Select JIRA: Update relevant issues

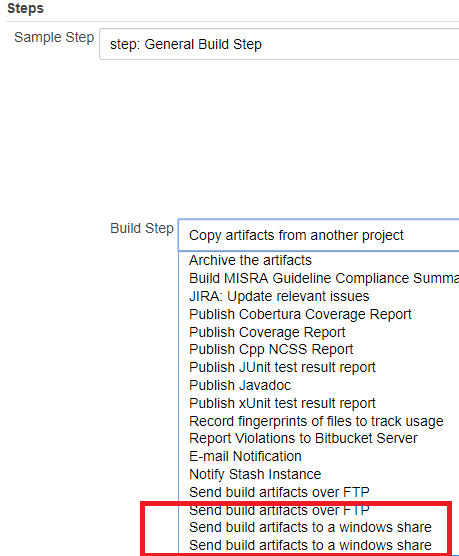coord(319,296)
